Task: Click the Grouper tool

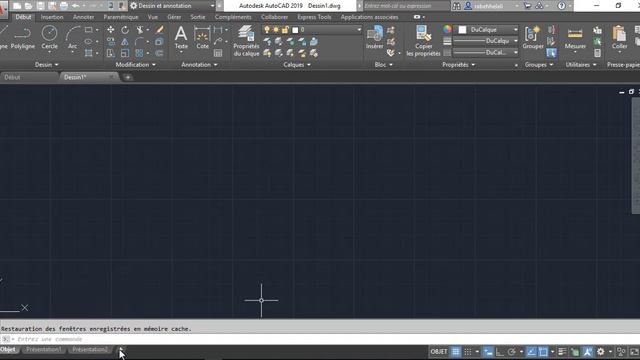Action: 533,38
